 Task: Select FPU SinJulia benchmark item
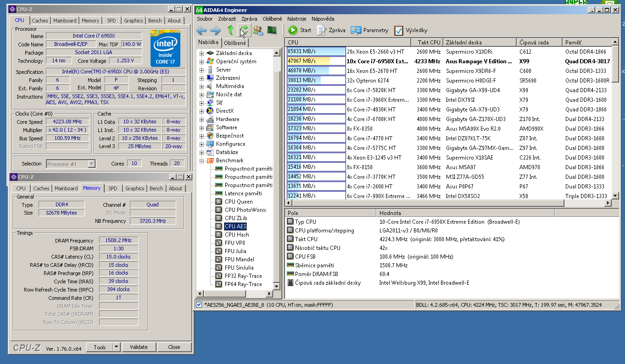[240, 268]
